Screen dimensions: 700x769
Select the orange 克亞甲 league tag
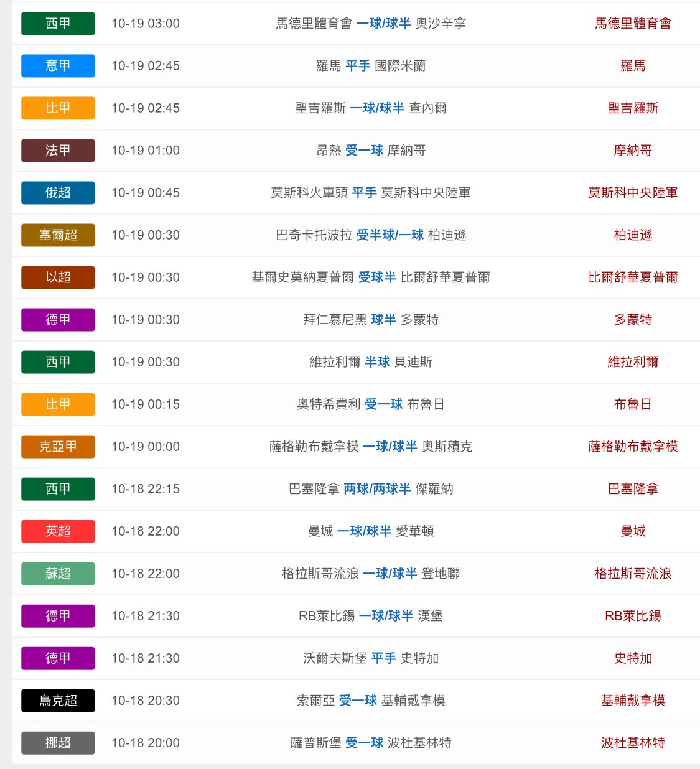[x=58, y=447]
